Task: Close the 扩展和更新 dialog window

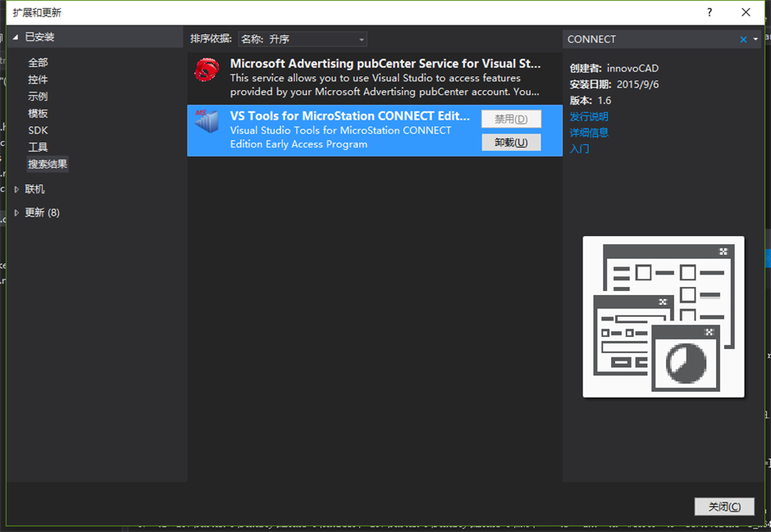Action: tap(746, 12)
